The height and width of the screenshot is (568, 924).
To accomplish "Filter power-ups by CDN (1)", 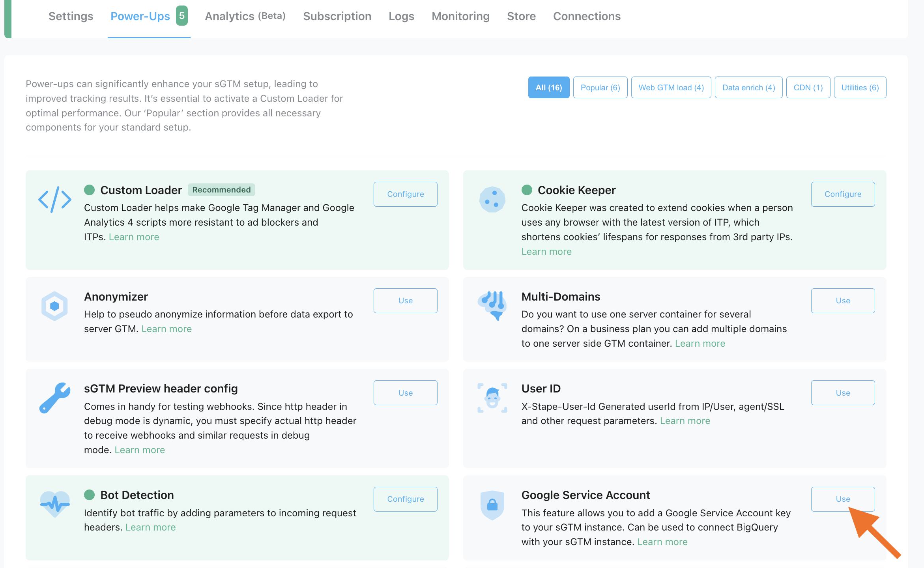I will [808, 88].
